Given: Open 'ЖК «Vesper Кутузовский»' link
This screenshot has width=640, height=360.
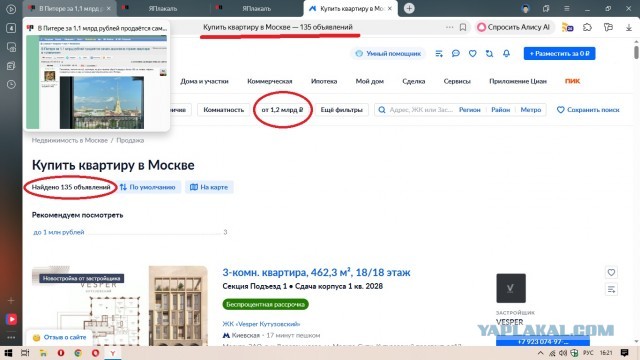Looking at the screenshot, I should point(261,324).
